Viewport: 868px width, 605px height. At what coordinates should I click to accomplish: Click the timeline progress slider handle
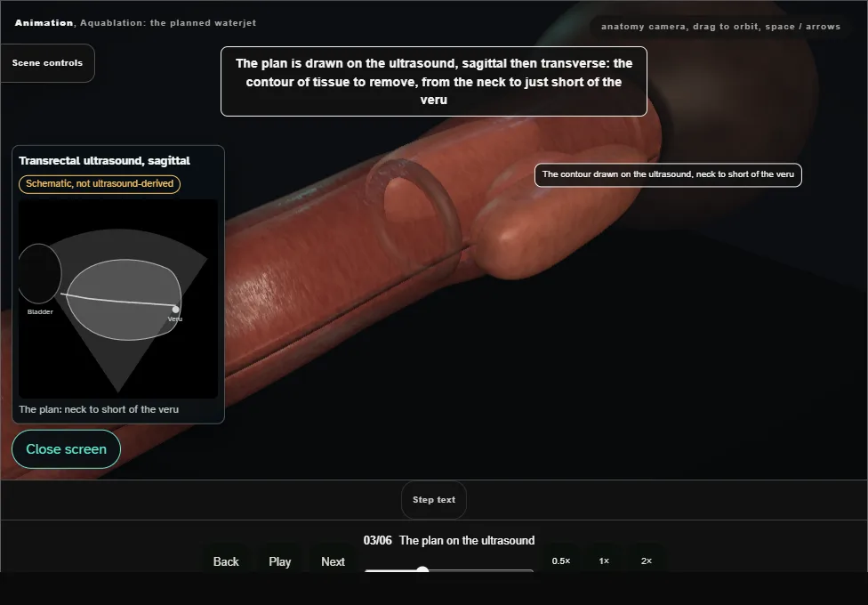422,569
